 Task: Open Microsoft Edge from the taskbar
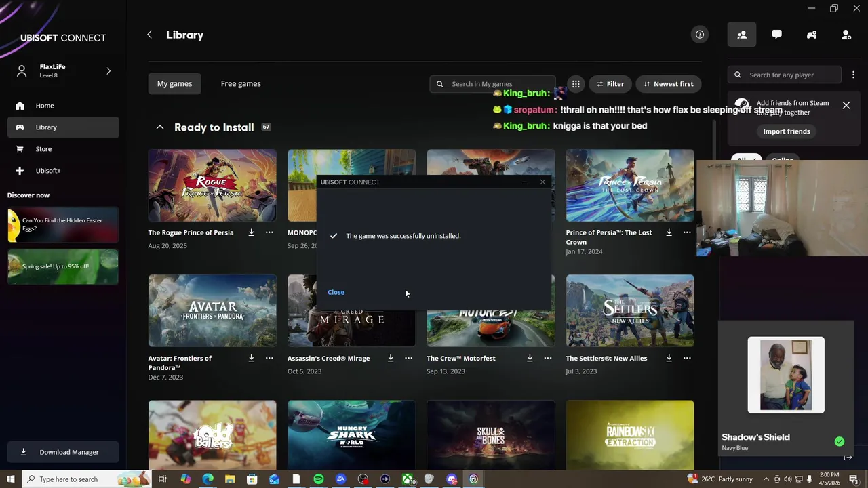click(x=208, y=479)
